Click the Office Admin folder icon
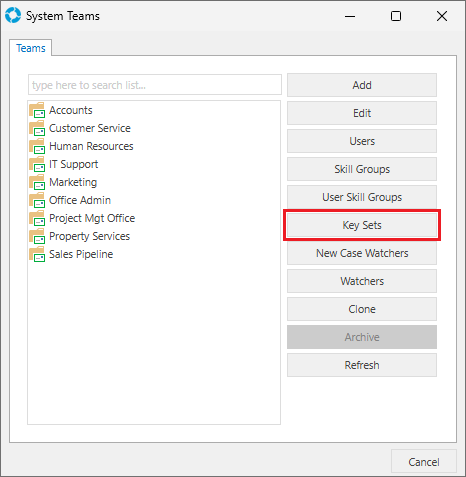 [x=37, y=200]
